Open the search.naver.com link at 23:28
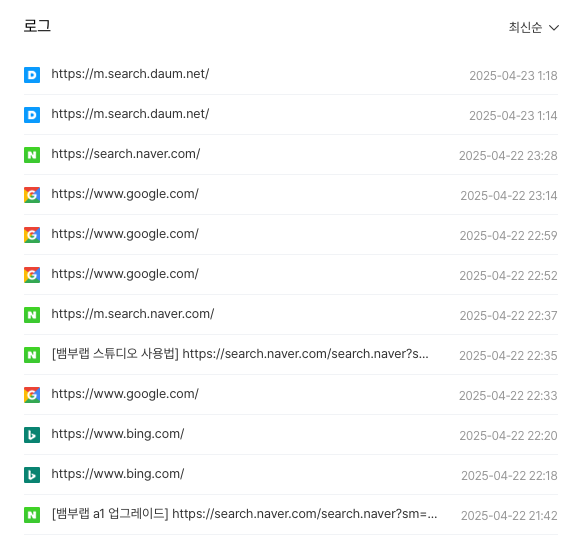 click(126, 154)
